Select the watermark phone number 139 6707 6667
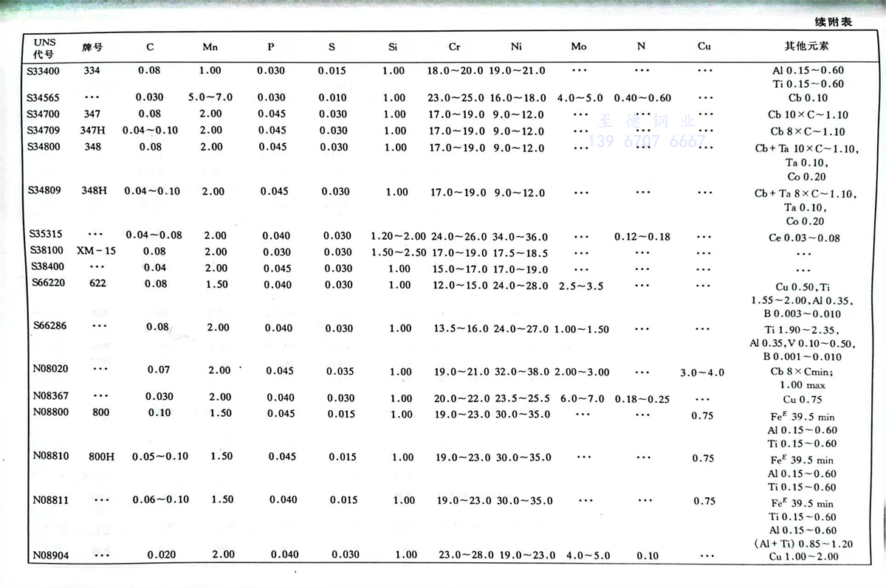Viewport: 886px width, 588px height. click(647, 142)
